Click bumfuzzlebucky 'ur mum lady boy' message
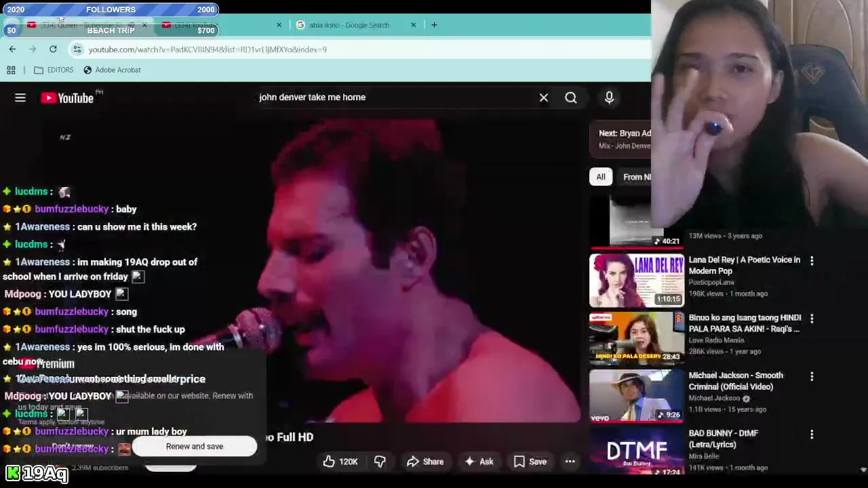The width and height of the screenshot is (868, 488). point(95,432)
